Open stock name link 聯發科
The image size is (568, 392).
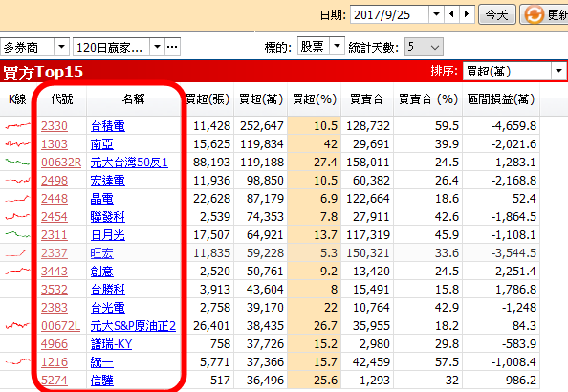[108, 217]
